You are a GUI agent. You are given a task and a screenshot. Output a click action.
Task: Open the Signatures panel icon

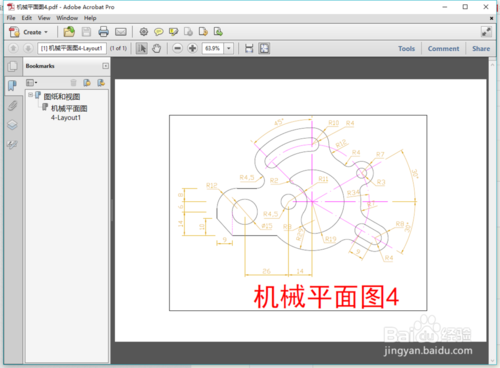point(12,144)
